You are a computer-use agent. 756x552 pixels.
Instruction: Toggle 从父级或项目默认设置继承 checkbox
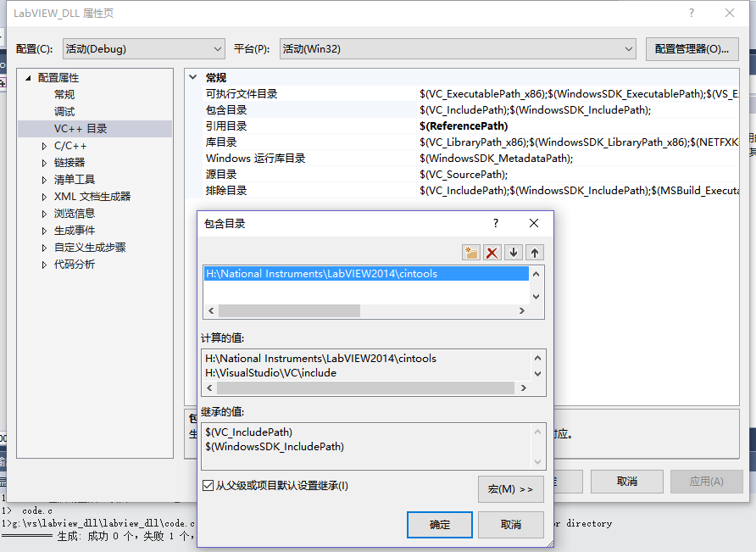[208, 485]
